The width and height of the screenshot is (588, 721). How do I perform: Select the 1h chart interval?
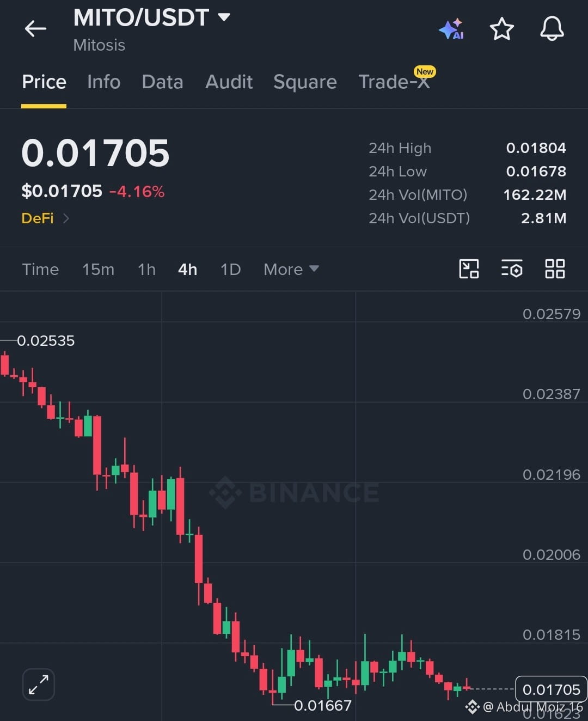(146, 269)
